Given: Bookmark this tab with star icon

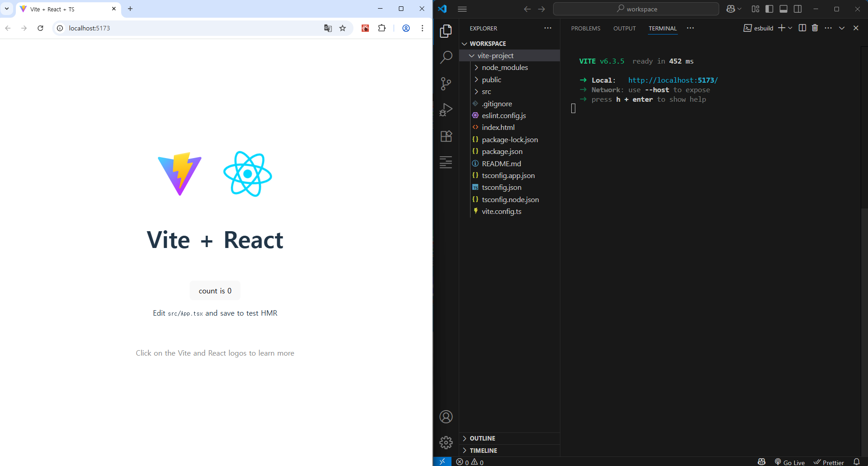Looking at the screenshot, I should coord(343,28).
